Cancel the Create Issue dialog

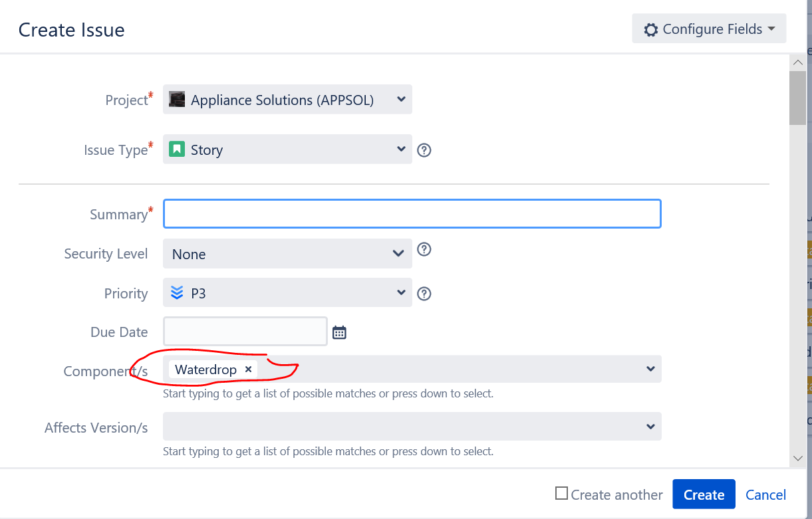point(765,494)
